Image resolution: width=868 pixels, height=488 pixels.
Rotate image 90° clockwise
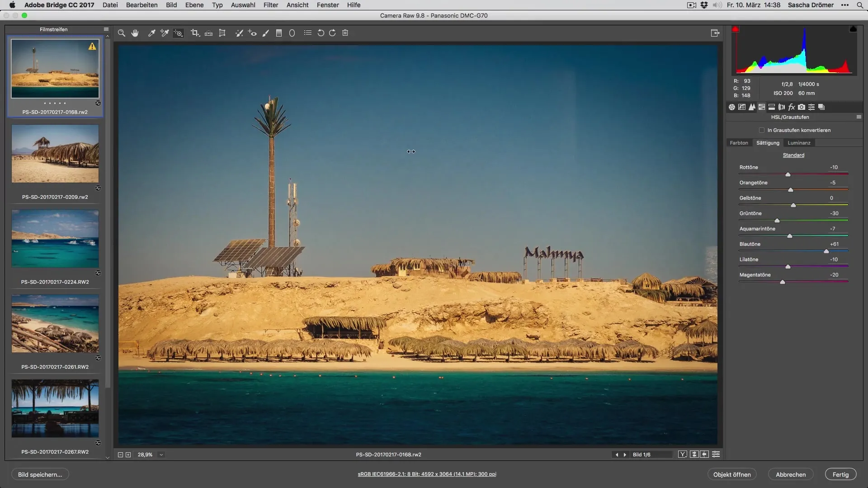332,33
